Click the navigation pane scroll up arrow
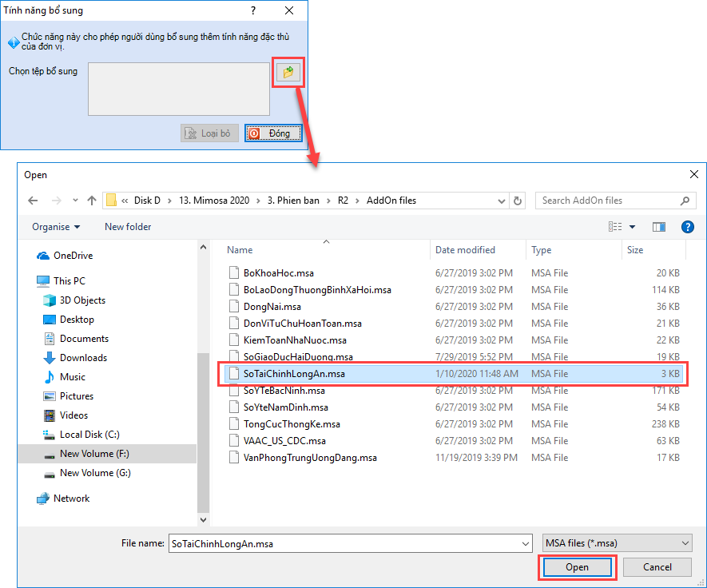Viewport: 707px width, 588px height. (x=204, y=247)
